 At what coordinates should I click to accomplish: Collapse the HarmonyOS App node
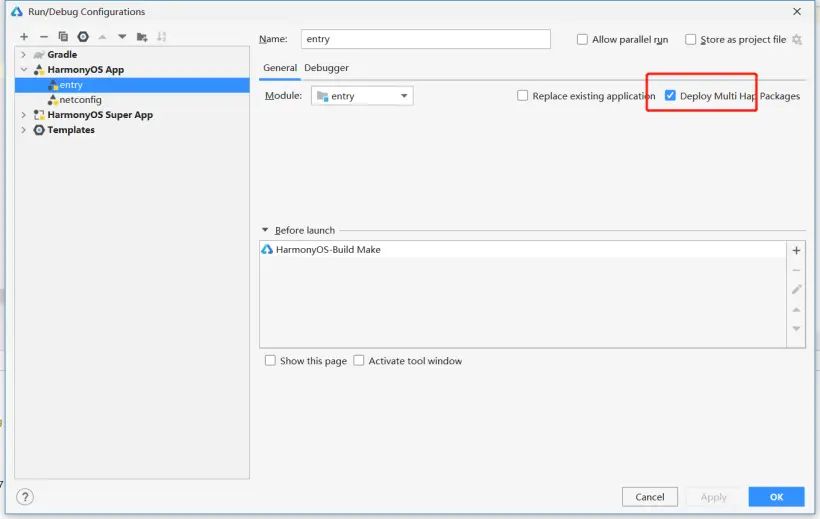tap(24, 69)
